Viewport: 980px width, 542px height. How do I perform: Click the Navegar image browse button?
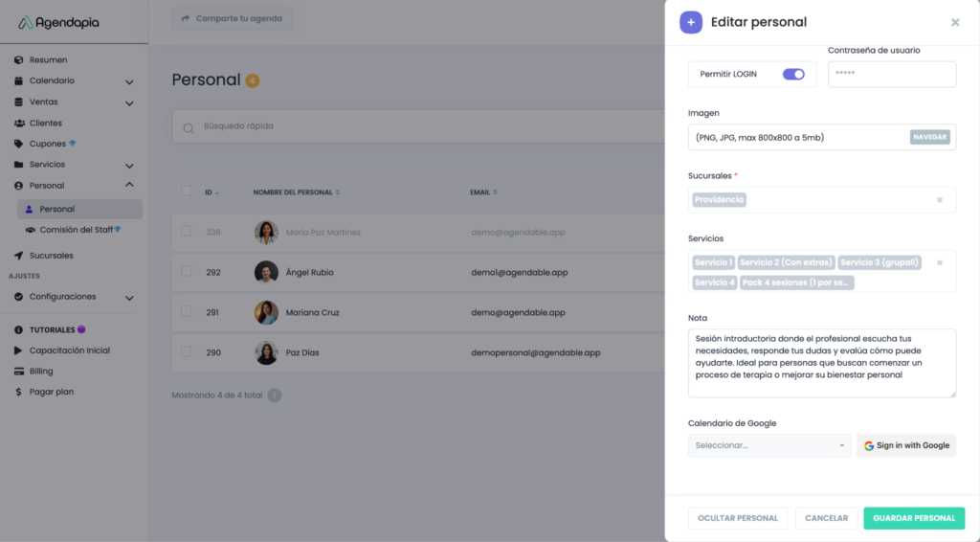929,137
